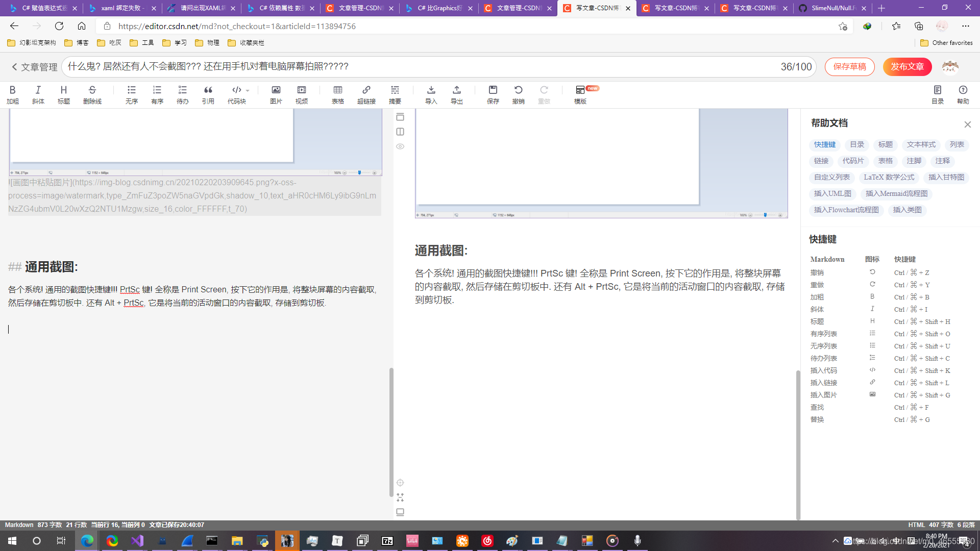Select the 目录 help tag
Viewport: 980px width, 551px height.
click(857, 145)
